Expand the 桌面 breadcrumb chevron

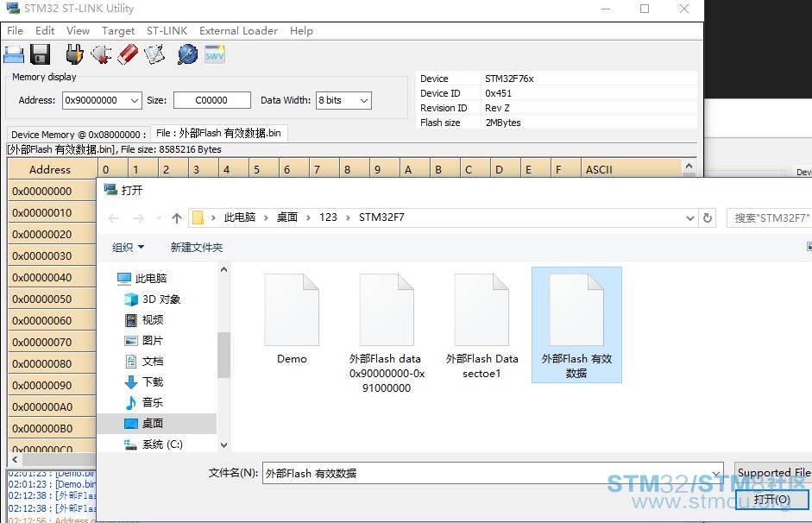(x=308, y=218)
